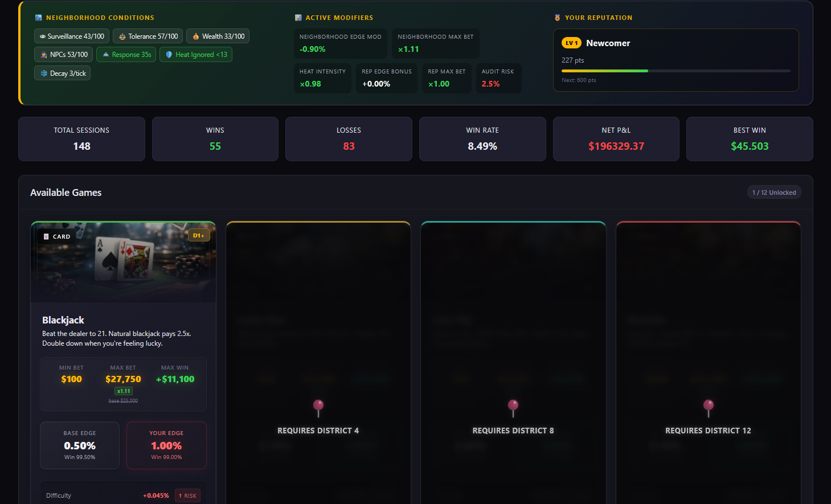Click the Win Rate stat card
831x504 pixels.
click(x=482, y=139)
